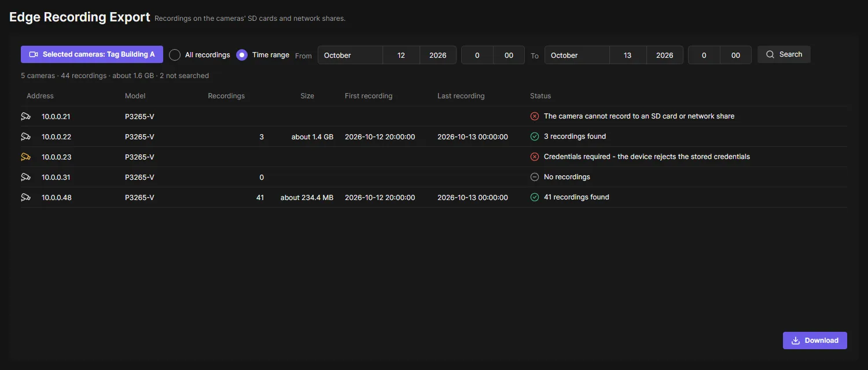Run the Search button

784,54
